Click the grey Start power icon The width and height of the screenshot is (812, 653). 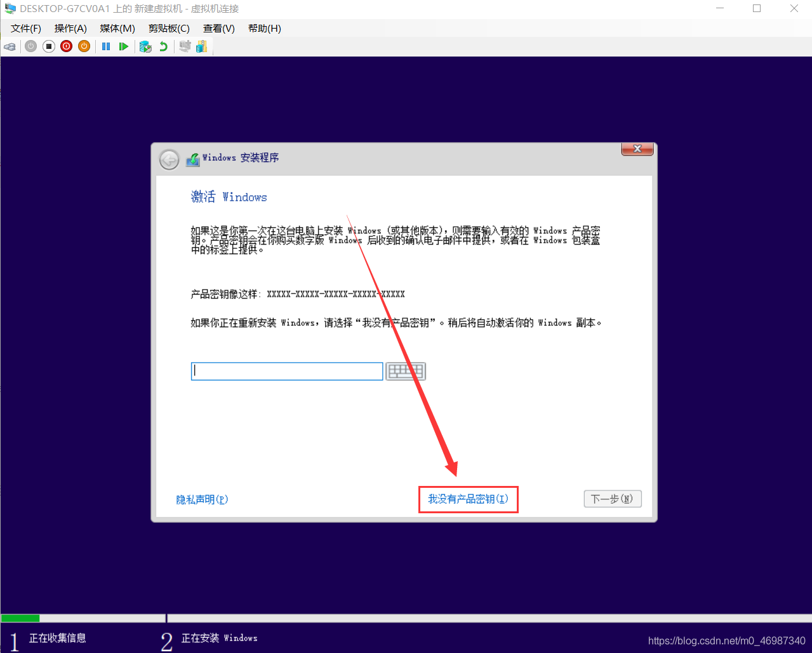[x=30, y=46]
